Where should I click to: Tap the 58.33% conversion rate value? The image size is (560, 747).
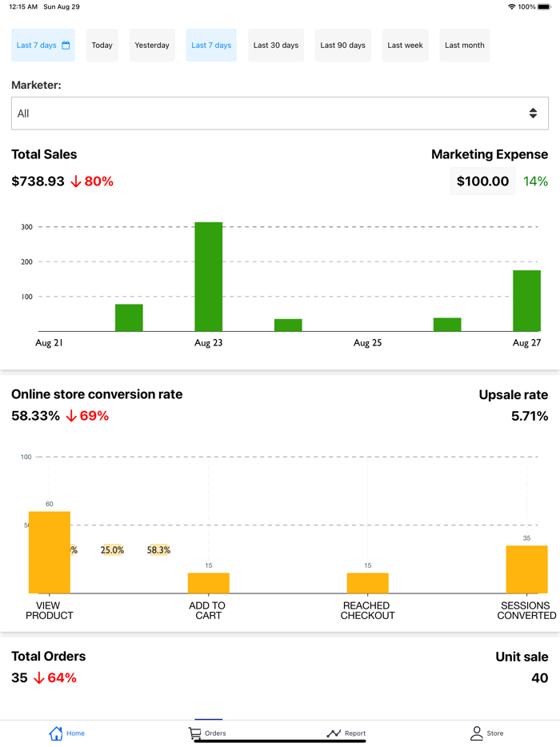click(x=36, y=416)
